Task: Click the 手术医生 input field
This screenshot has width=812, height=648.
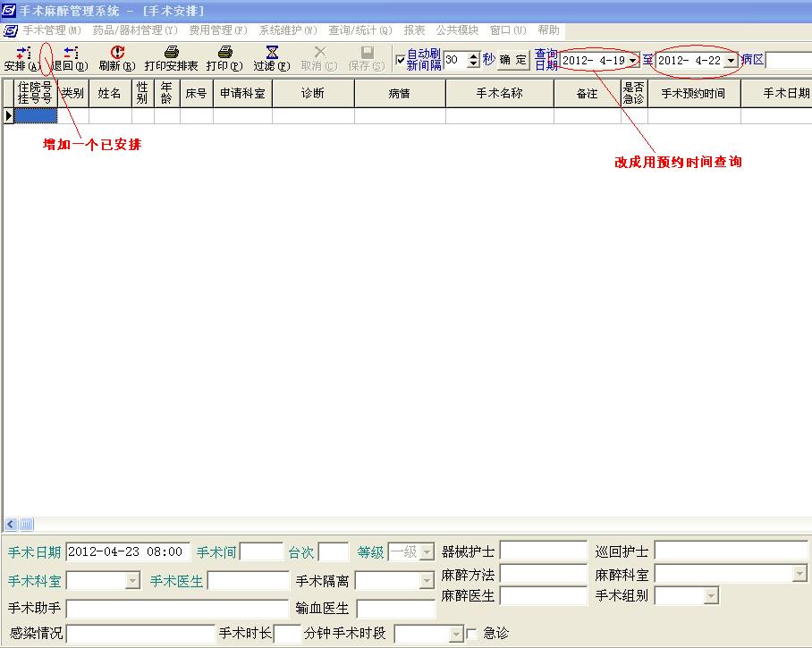Action: point(248,581)
